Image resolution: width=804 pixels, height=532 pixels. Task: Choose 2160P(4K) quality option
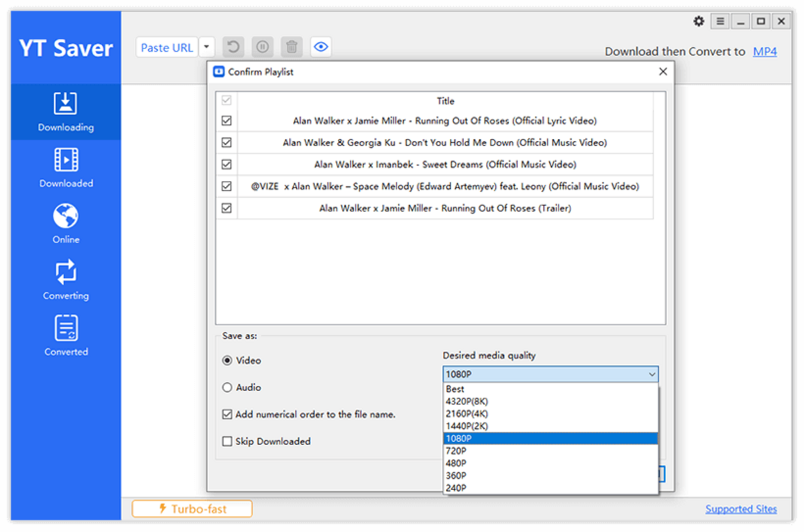[550, 414]
